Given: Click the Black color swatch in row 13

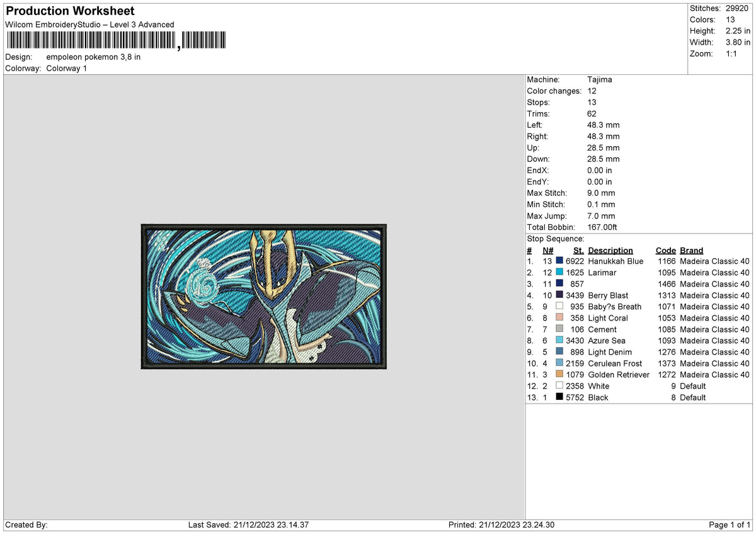Looking at the screenshot, I should click(x=559, y=397).
